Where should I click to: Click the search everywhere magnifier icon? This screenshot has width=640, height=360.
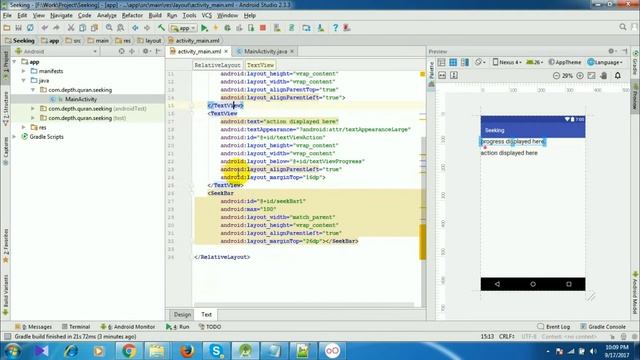(x=623, y=27)
